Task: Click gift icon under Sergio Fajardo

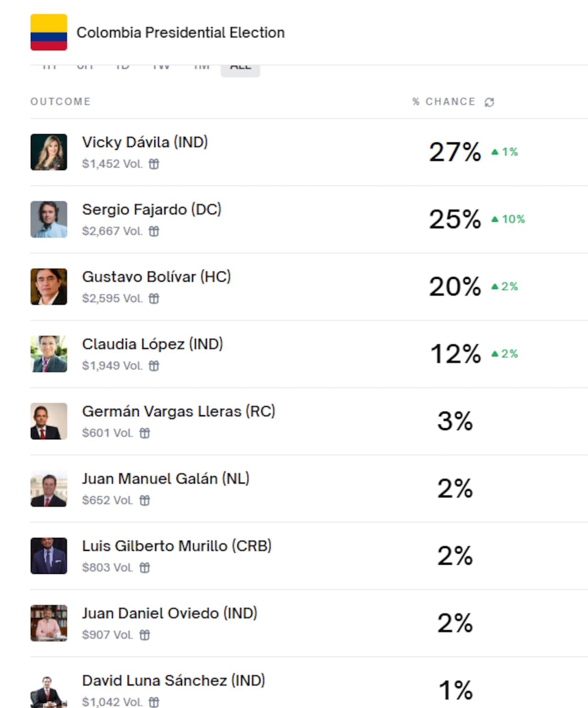Action: (x=154, y=231)
